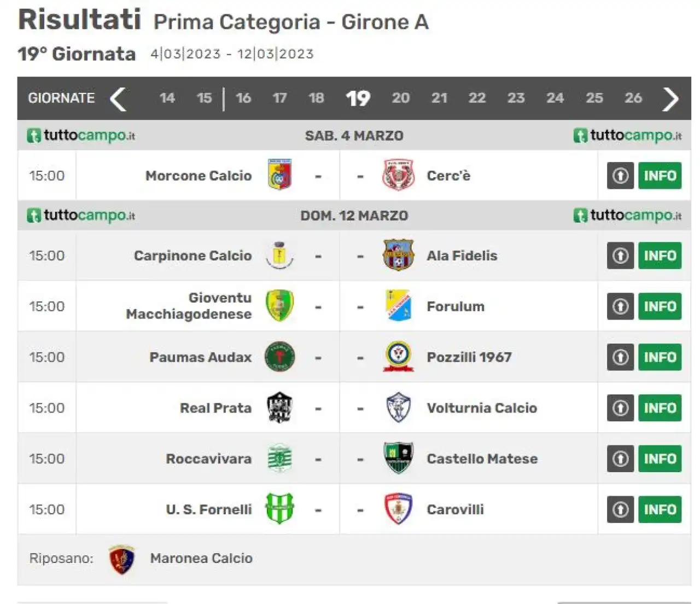The height and width of the screenshot is (604, 700).
Task: Advance giornate list with right chevron
Action: (670, 99)
